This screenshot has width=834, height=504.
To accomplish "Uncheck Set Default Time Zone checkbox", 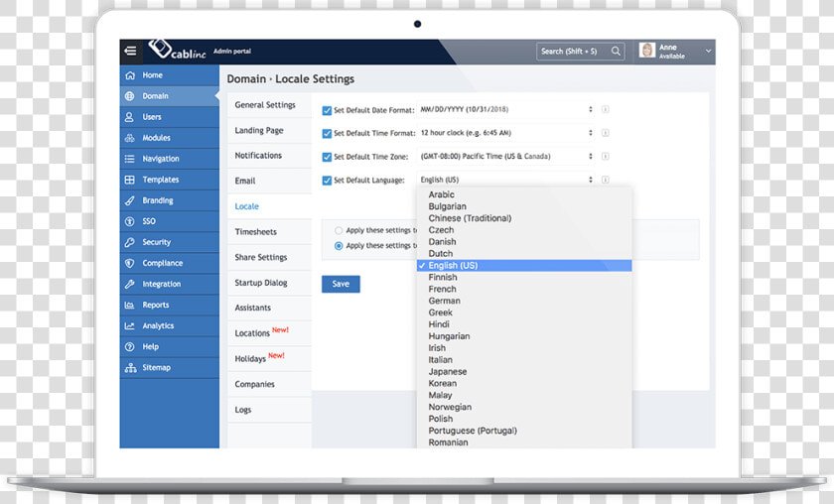I will [x=327, y=157].
